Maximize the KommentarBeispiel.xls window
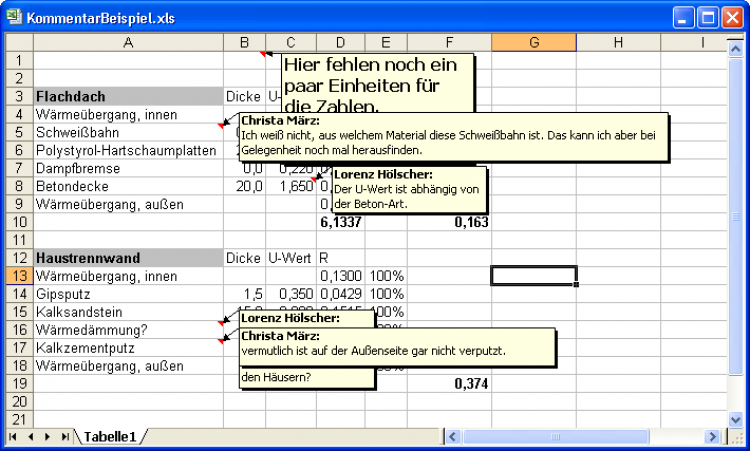Screen dimensions: 750x451 click(706, 17)
